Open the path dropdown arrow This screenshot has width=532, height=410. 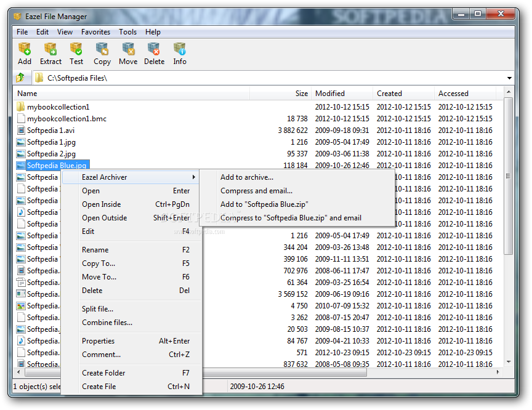pos(509,78)
